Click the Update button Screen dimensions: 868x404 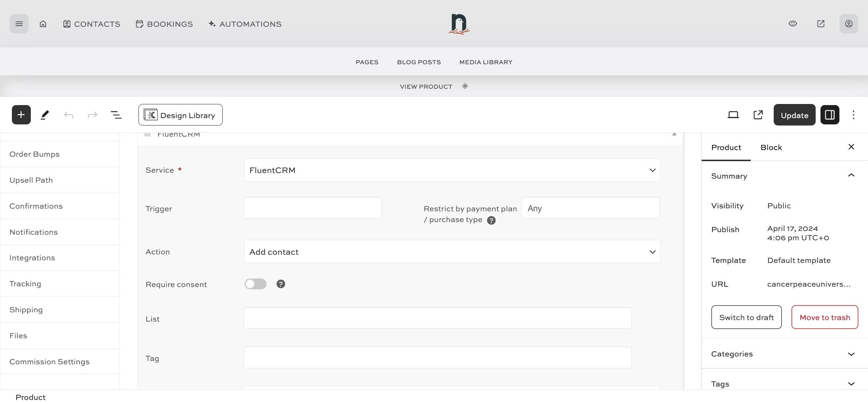coord(794,114)
